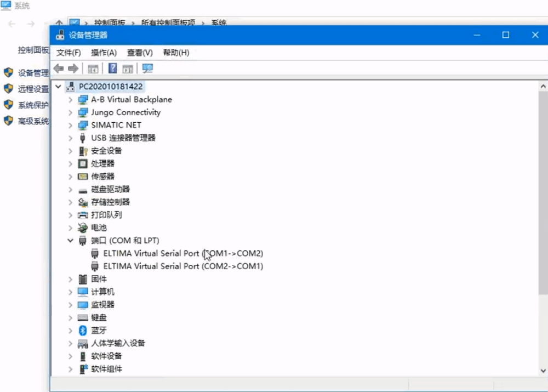Click the Help toolbar icon with question mark
The height and width of the screenshot is (392, 548).
pyautogui.click(x=112, y=69)
